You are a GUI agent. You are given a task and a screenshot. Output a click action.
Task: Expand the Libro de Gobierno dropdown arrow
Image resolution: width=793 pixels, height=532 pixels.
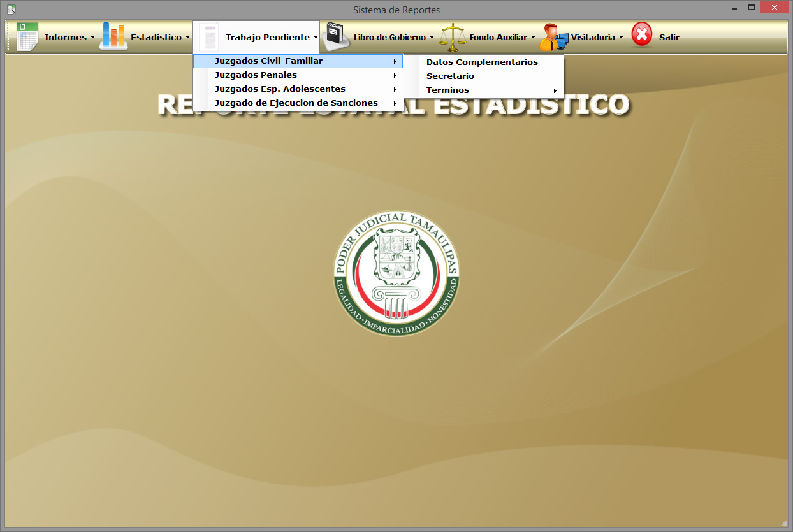point(432,38)
